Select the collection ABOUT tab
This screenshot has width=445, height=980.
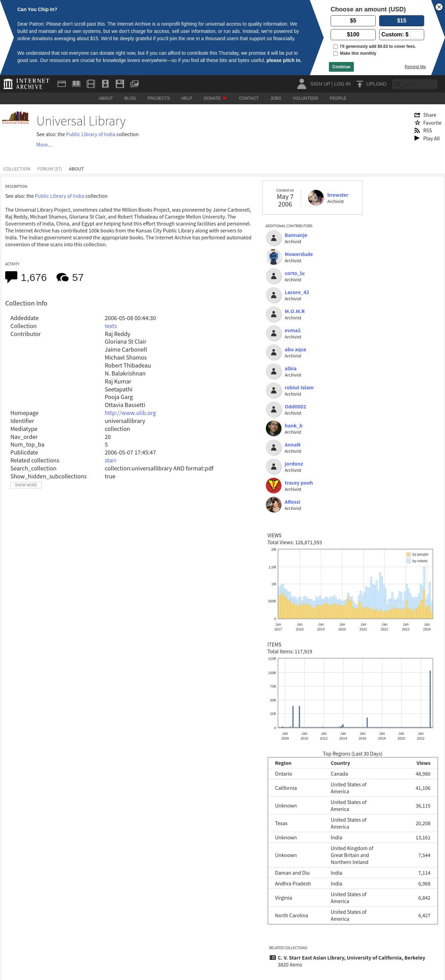pos(76,169)
